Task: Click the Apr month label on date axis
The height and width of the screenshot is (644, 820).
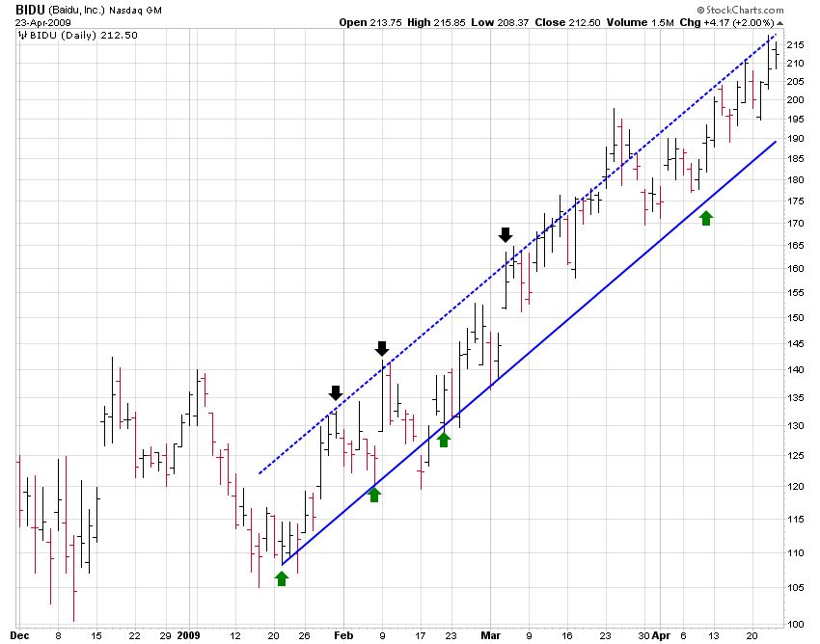Action: (x=662, y=635)
